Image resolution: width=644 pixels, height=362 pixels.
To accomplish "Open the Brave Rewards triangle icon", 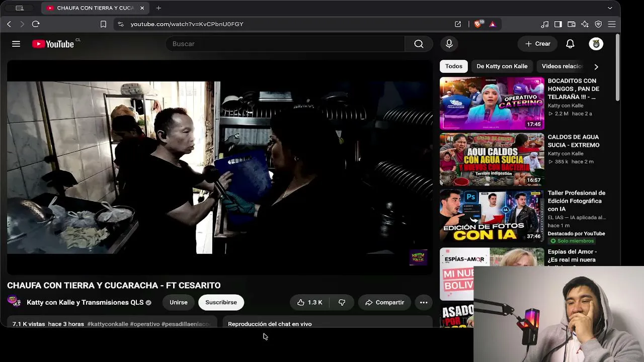I will pyautogui.click(x=493, y=24).
